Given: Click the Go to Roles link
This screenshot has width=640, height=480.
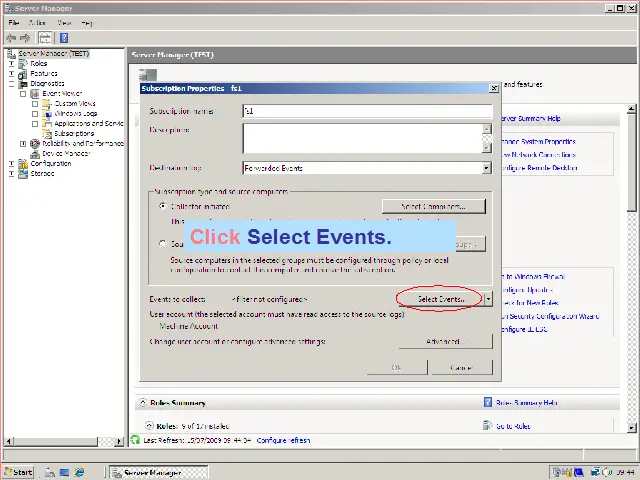Looking at the screenshot, I should pos(513,426).
